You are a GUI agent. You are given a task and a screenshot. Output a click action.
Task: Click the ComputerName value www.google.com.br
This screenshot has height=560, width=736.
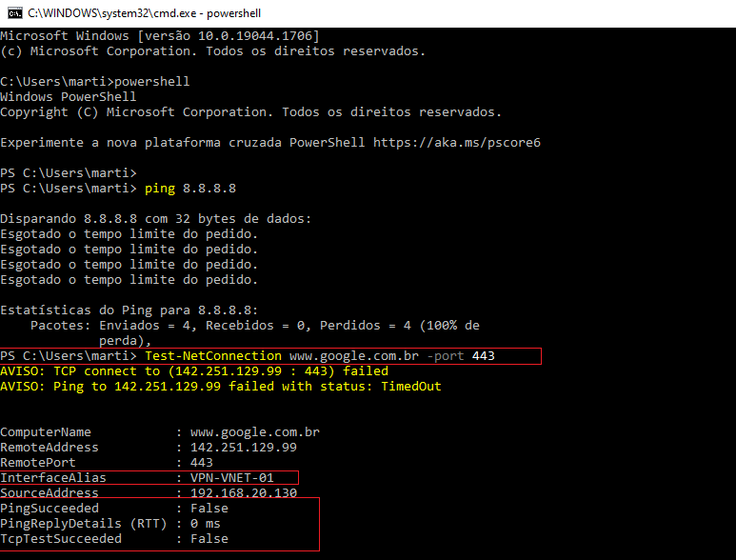click(x=255, y=432)
